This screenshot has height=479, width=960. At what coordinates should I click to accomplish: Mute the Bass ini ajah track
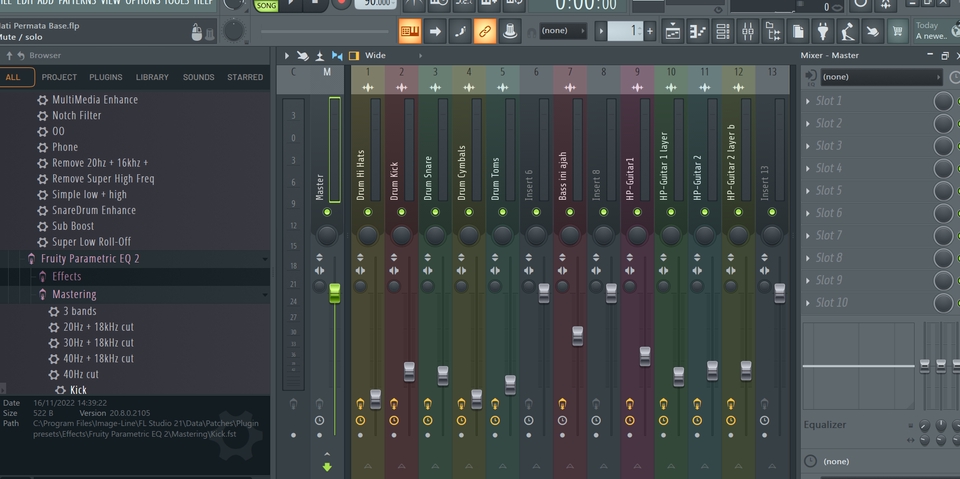point(570,212)
